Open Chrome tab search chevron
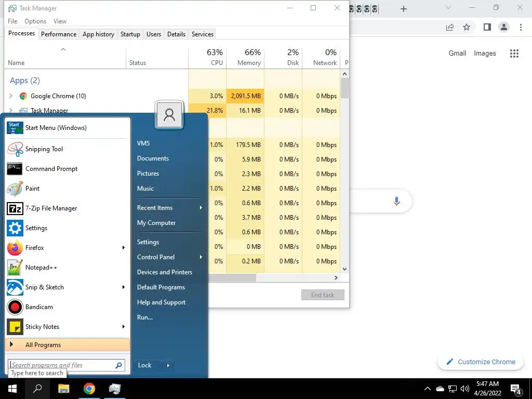Image resolution: width=532 pixels, height=399 pixels. point(448,8)
